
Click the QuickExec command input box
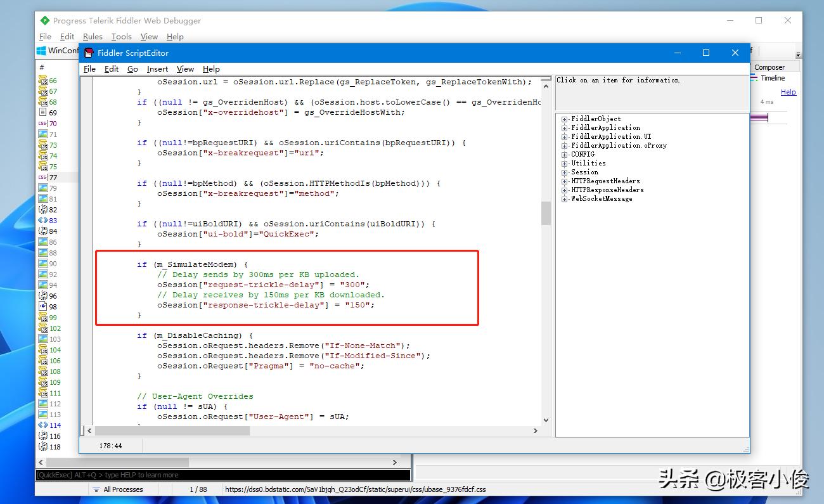223,475
